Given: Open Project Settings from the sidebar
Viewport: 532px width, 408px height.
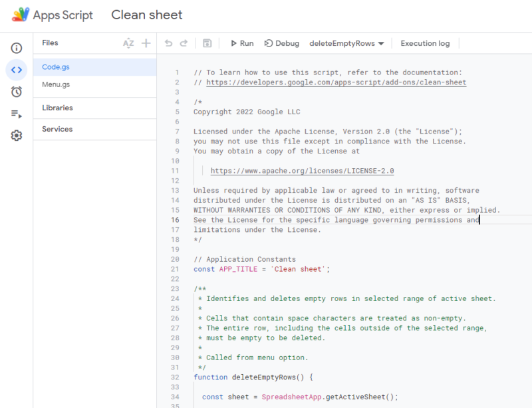Looking at the screenshot, I should 16,135.
